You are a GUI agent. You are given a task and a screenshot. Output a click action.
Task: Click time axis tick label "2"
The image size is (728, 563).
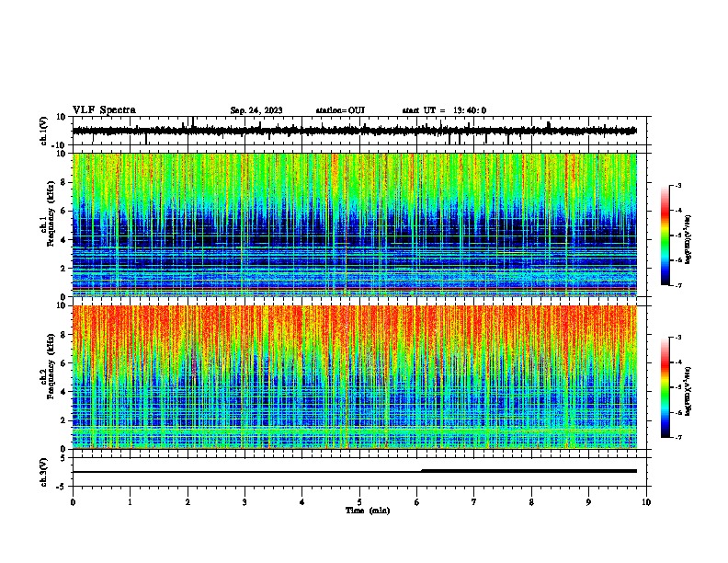[188, 502]
